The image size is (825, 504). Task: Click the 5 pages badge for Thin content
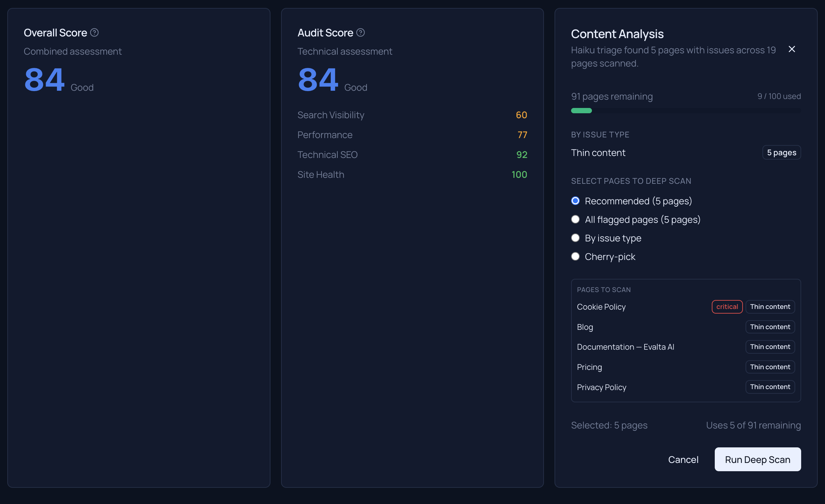[x=781, y=152]
